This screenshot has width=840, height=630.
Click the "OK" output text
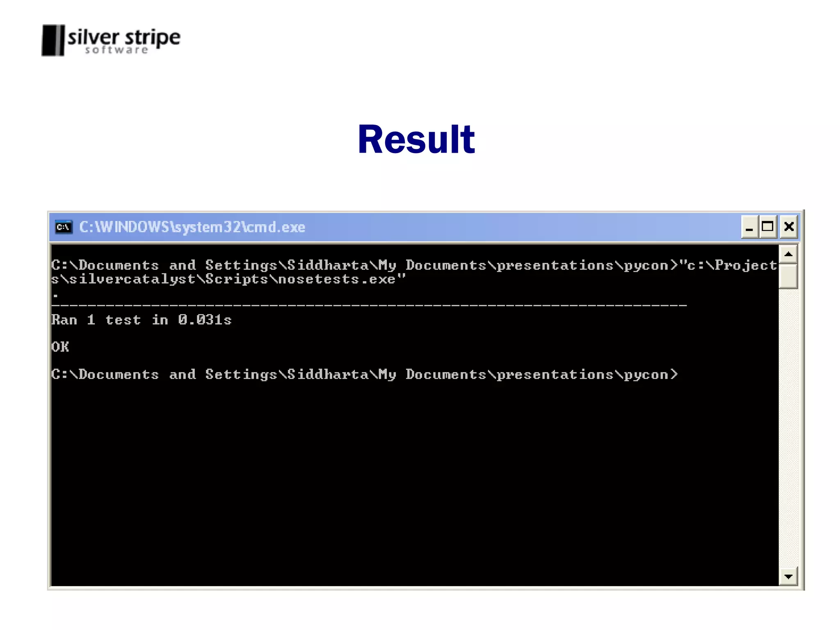coord(60,347)
